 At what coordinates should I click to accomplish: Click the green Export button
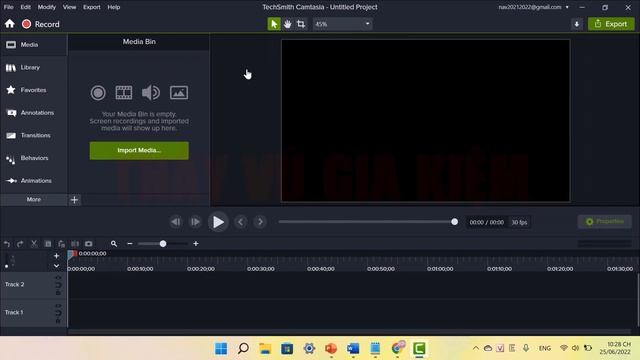coord(611,24)
